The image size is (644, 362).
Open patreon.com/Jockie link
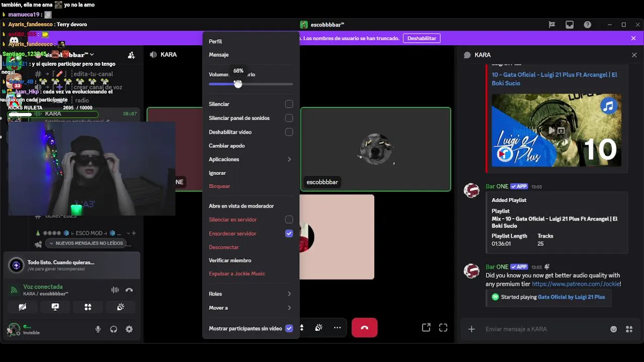tap(576, 284)
